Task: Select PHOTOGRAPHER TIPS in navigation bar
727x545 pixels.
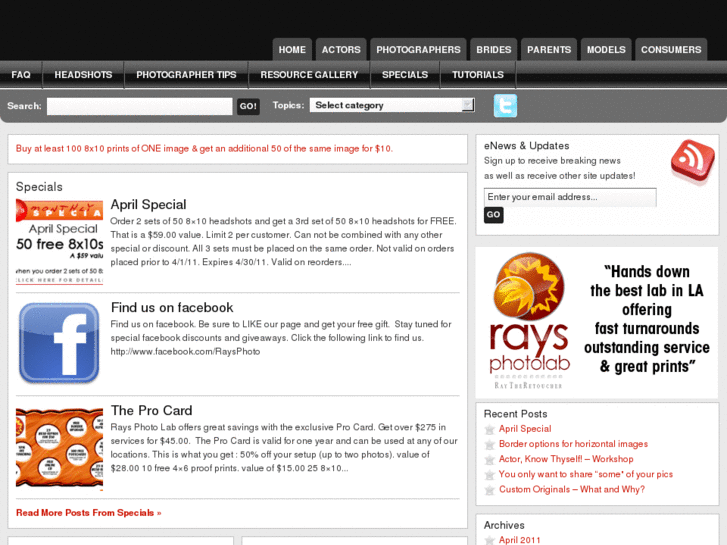Action: coord(186,75)
